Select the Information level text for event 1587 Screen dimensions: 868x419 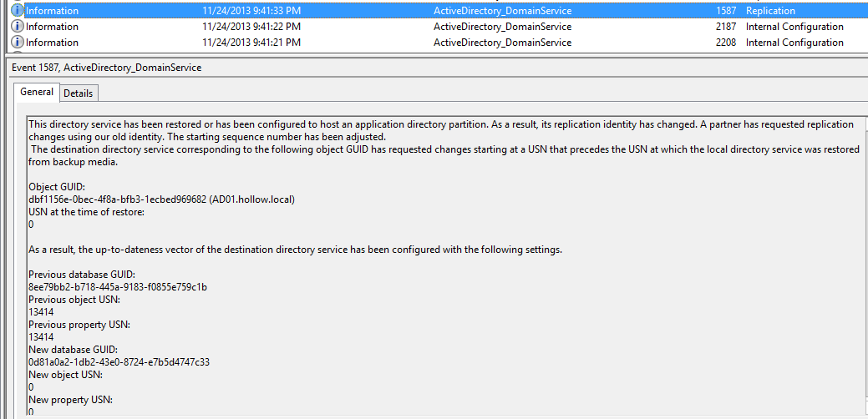click(x=52, y=11)
